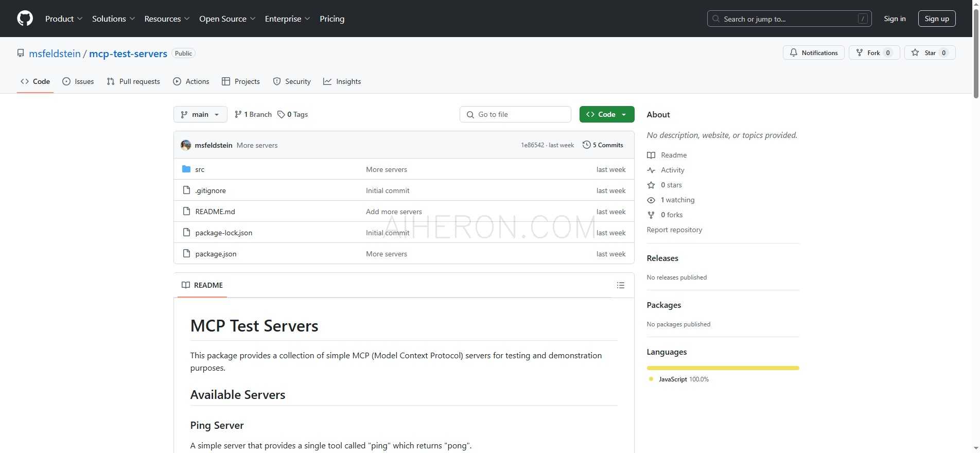Expand the Solutions menu

(x=113, y=19)
